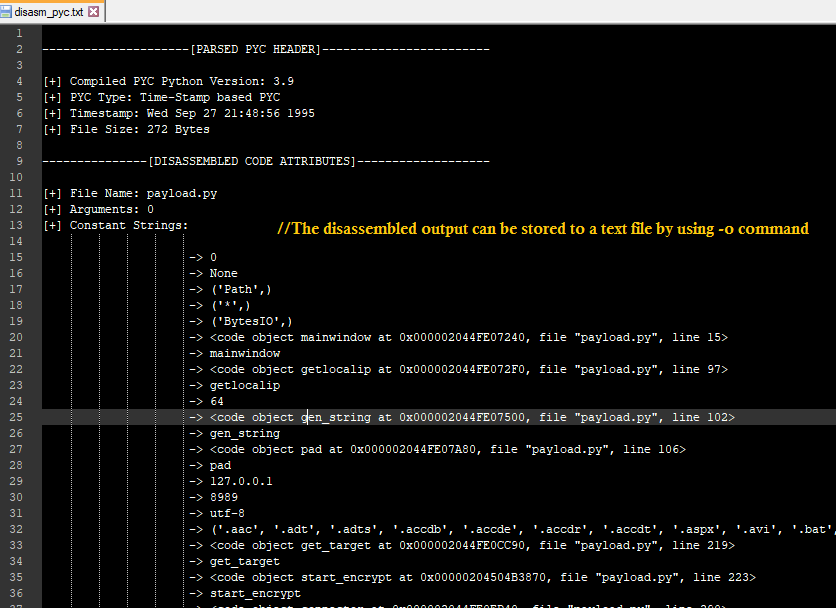The image size is (836, 608).
Task: Click line number 25 in the gutter
Action: (19, 417)
